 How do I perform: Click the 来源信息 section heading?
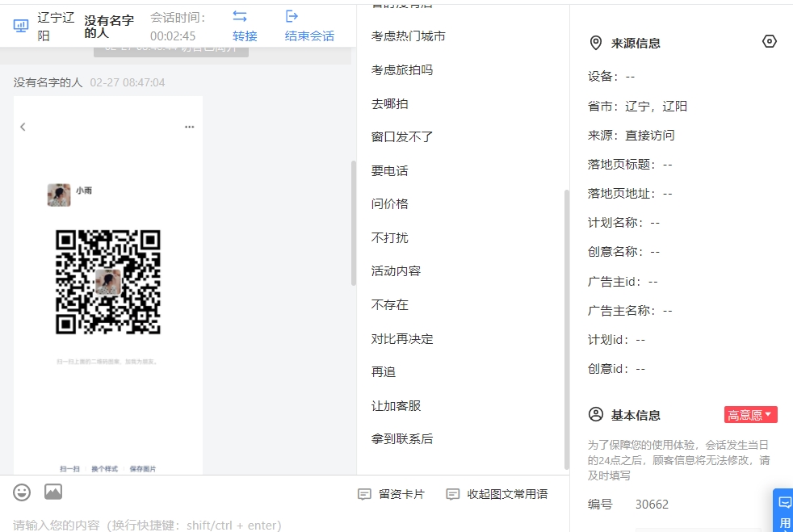tap(636, 44)
